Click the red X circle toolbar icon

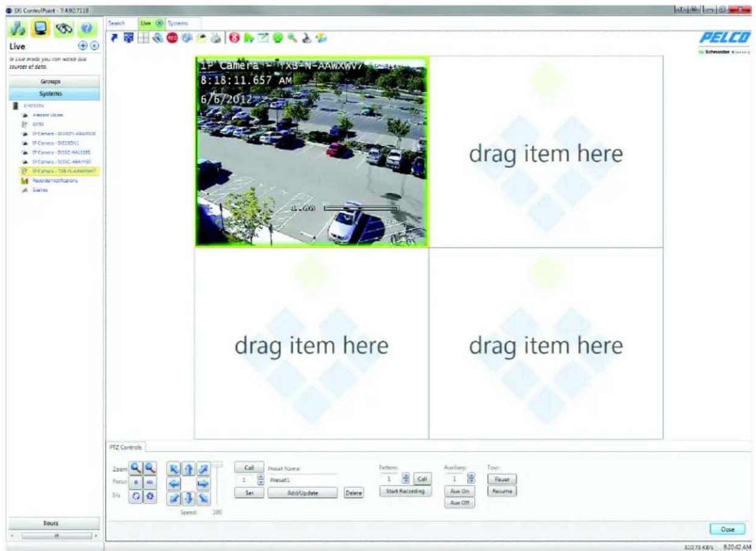click(x=234, y=38)
